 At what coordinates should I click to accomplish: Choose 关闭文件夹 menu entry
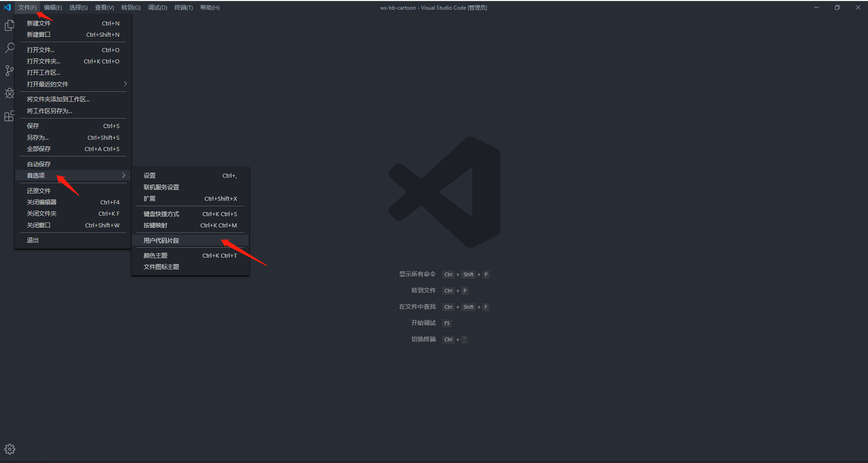(x=73, y=214)
